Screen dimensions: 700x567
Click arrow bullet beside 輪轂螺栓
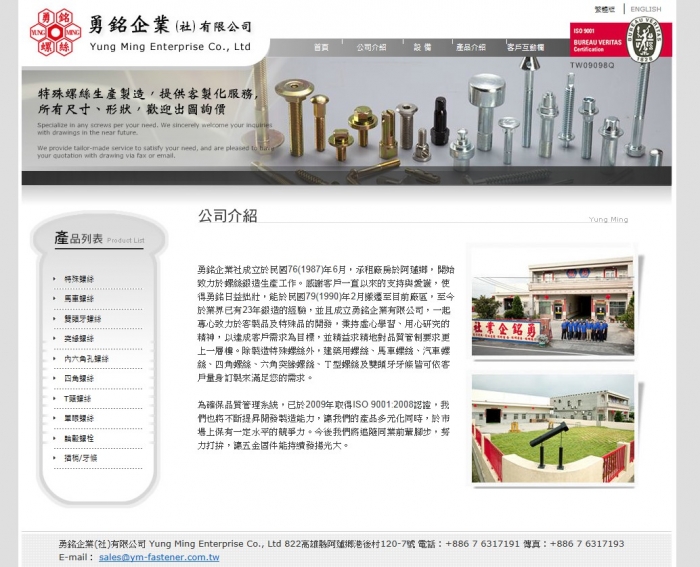click(54, 438)
